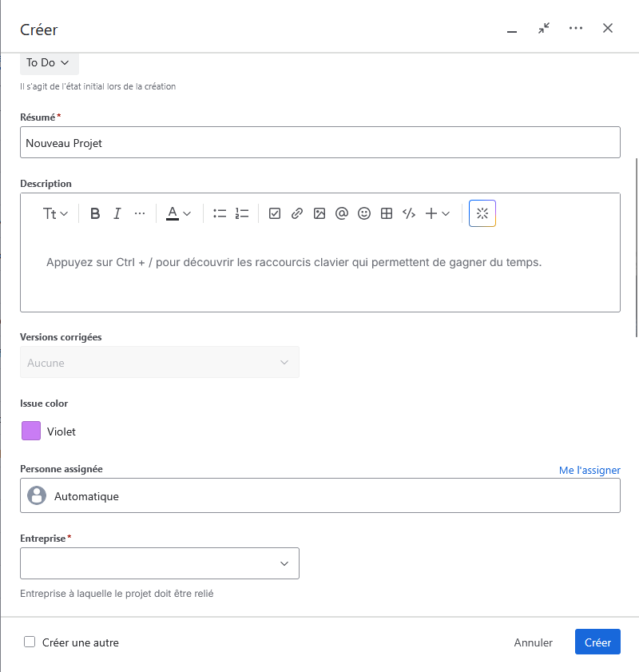This screenshot has width=639, height=672.
Task: Click the Résumé input field
Action: tap(319, 143)
